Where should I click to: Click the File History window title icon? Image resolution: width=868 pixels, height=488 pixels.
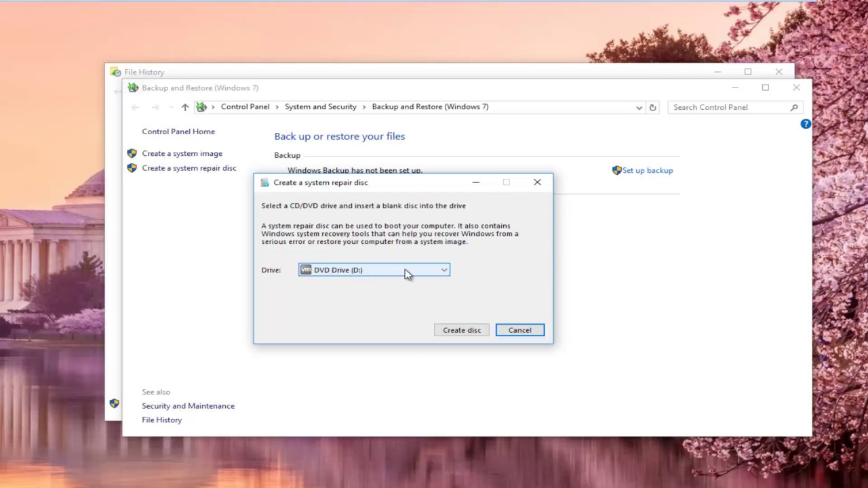(115, 72)
